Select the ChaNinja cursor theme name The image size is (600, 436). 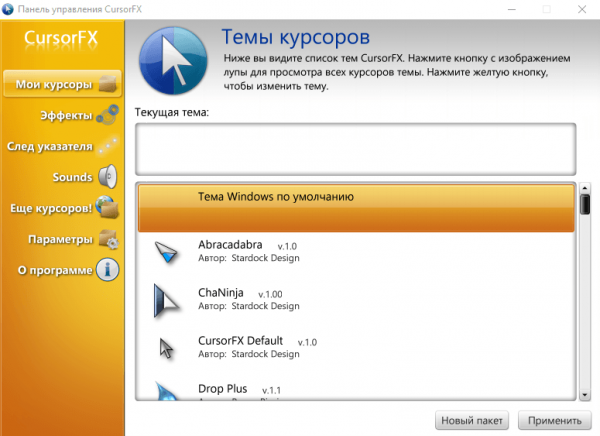pyautogui.click(x=221, y=293)
